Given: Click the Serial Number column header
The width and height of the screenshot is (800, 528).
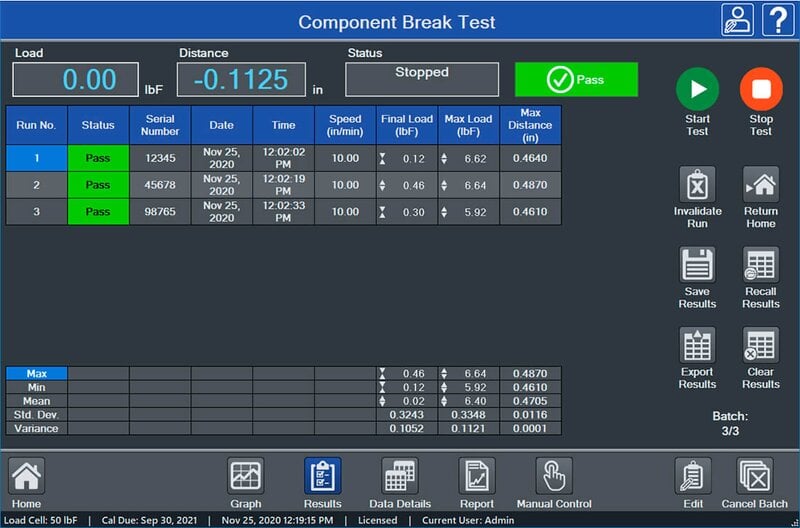Looking at the screenshot, I should [160, 125].
